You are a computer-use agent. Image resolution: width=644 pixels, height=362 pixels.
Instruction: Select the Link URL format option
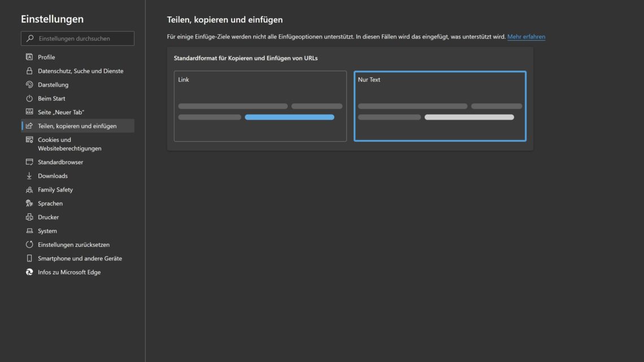[x=260, y=106]
